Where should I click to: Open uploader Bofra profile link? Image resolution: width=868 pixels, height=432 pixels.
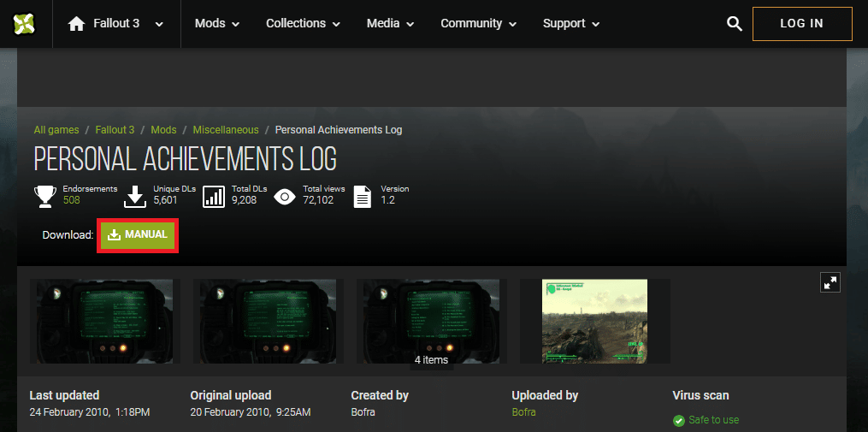(523, 412)
